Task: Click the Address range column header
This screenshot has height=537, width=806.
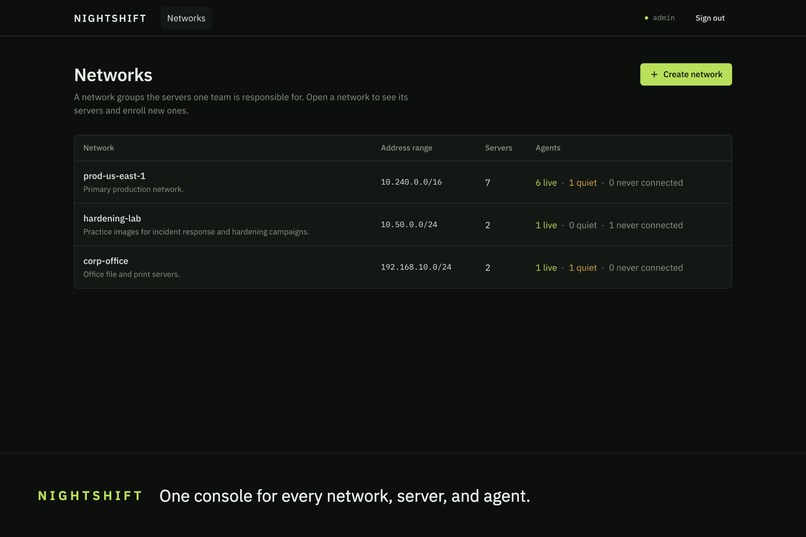Action: (407, 148)
